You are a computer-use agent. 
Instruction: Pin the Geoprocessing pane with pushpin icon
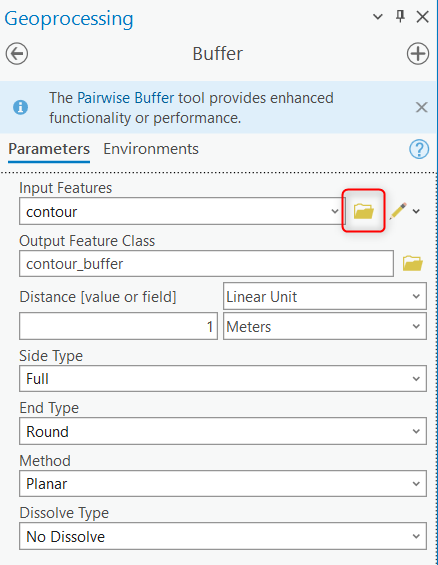click(x=400, y=16)
